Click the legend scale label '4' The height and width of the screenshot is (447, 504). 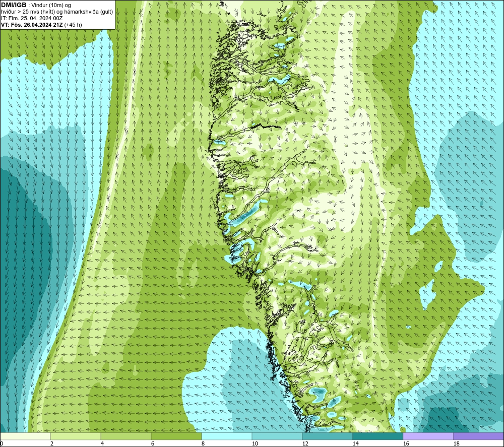click(x=102, y=443)
